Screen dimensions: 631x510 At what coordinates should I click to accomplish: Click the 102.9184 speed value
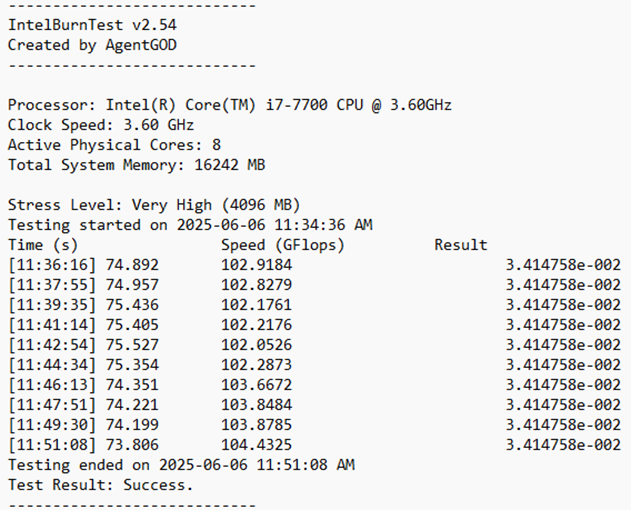[x=256, y=265]
